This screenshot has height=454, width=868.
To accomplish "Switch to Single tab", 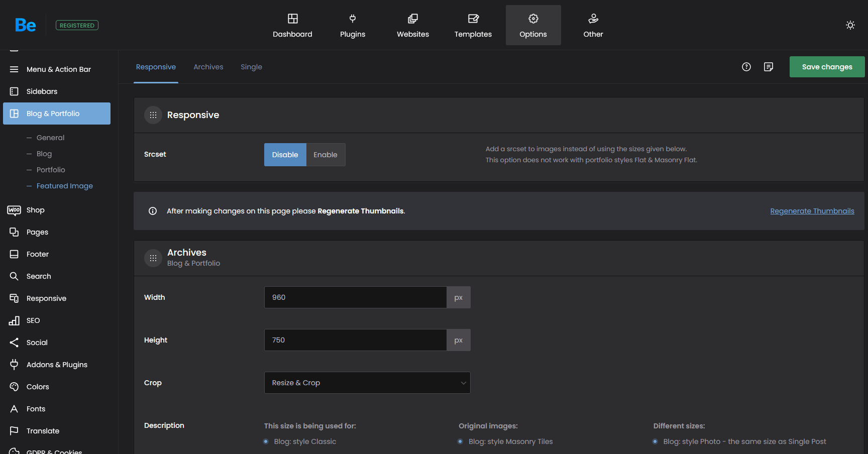I will 251,67.
